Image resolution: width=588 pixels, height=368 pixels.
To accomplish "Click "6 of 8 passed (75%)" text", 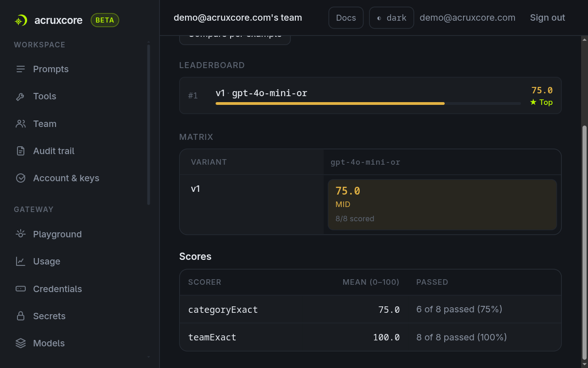I will 459,310.
